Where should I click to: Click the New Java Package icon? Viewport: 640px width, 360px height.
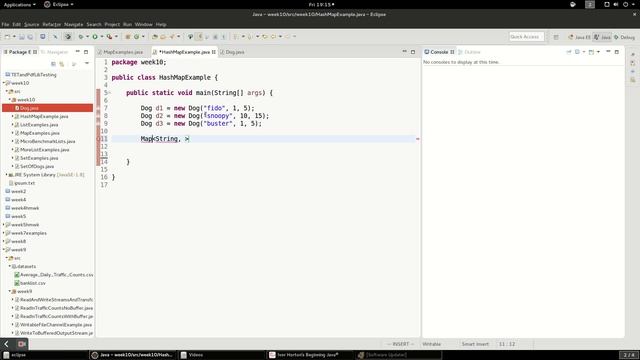tap(128, 37)
